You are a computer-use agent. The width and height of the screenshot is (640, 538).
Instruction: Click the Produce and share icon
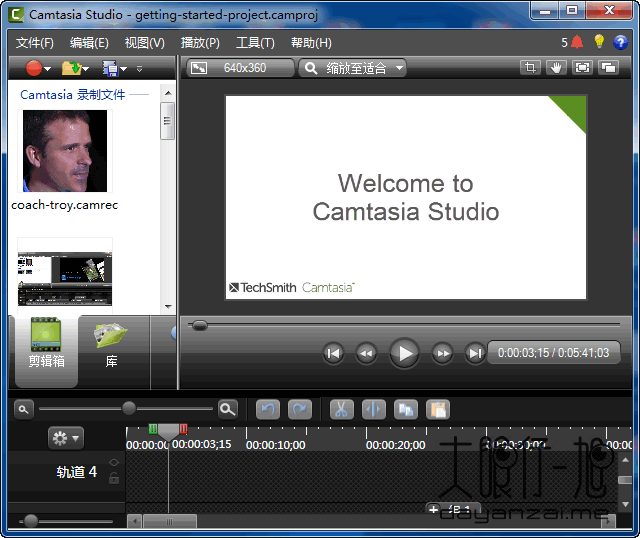[110, 68]
